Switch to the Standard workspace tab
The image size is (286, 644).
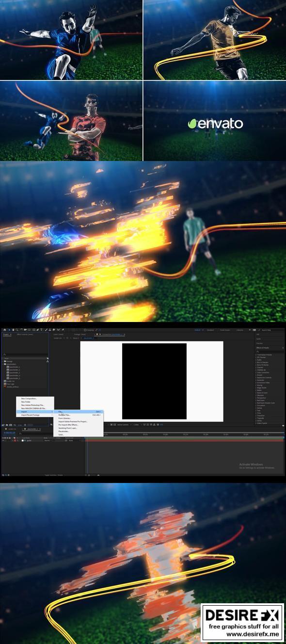(x=210, y=330)
